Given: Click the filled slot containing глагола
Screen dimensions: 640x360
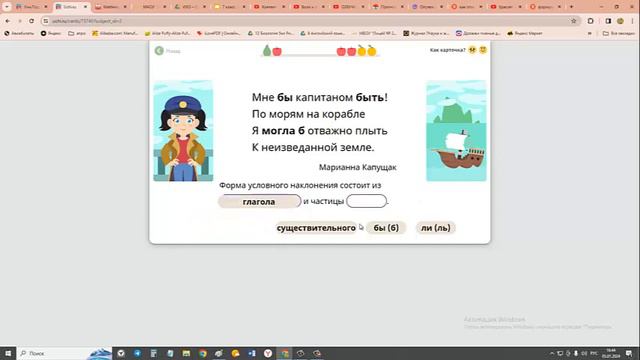Looking at the screenshot, I should click(259, 202).
